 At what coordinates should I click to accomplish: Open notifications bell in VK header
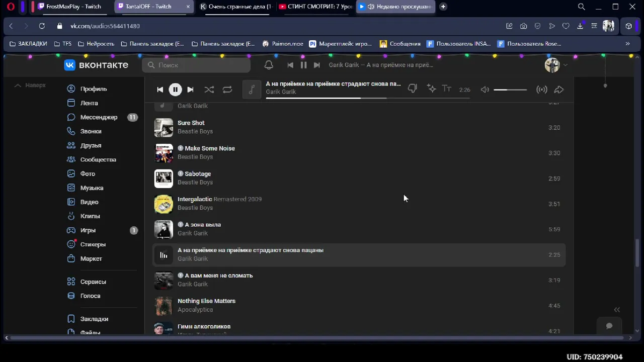pyautogui.click(x=269, y=65)
